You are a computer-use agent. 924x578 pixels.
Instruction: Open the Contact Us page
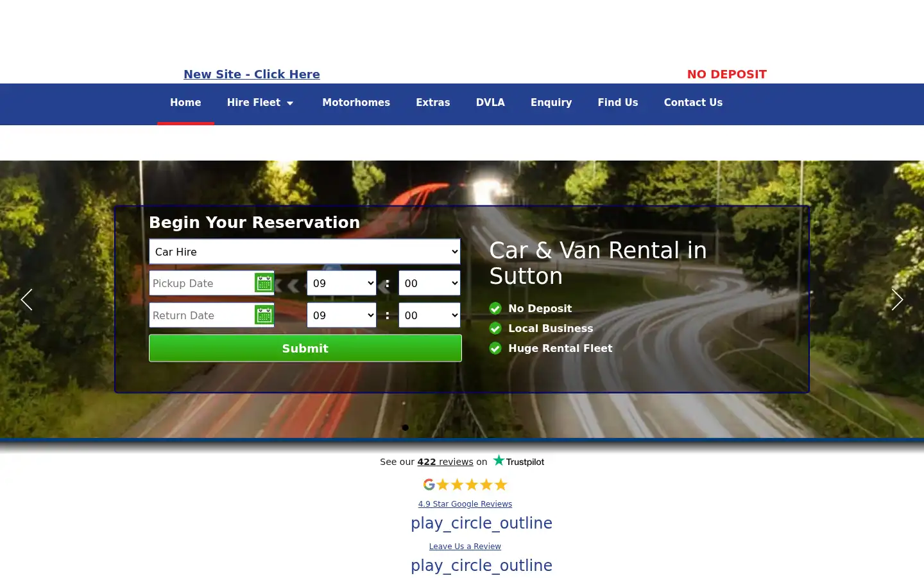click(693, 103)
